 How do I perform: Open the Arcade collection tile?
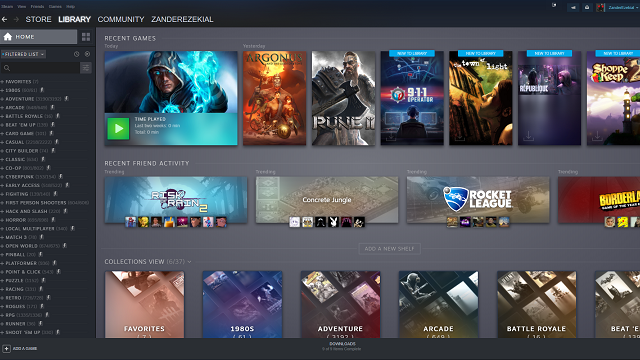(x=438, y=304)
